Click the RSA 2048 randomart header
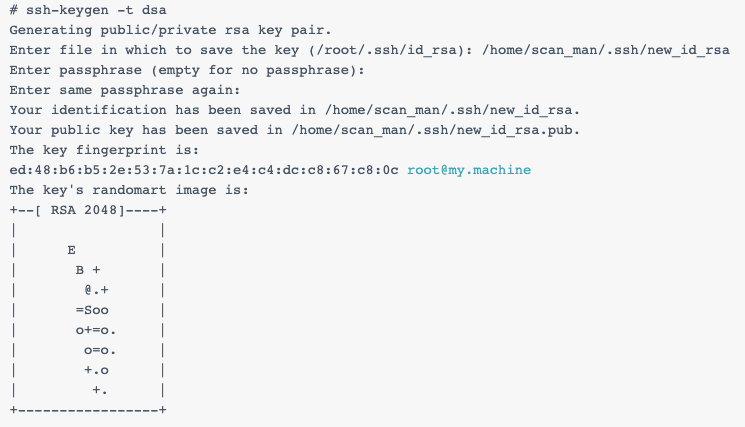Screen dimensions: 745x427 coord(88,210)
